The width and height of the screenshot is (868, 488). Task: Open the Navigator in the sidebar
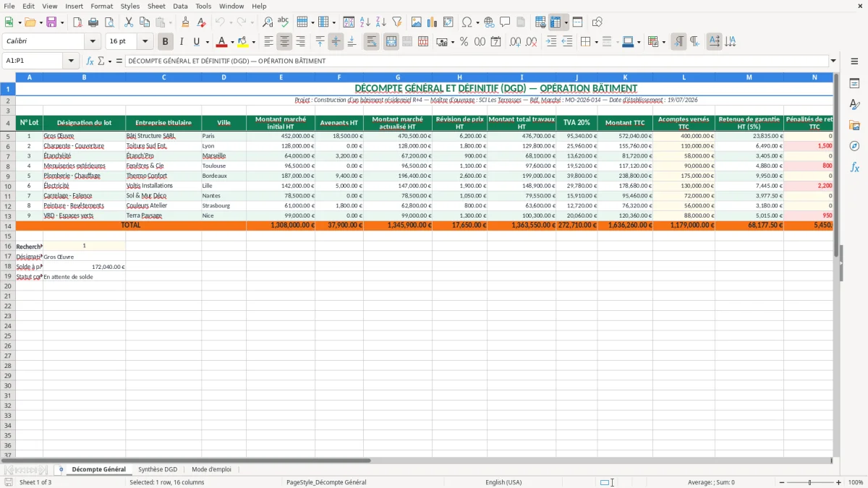point(854,146)
